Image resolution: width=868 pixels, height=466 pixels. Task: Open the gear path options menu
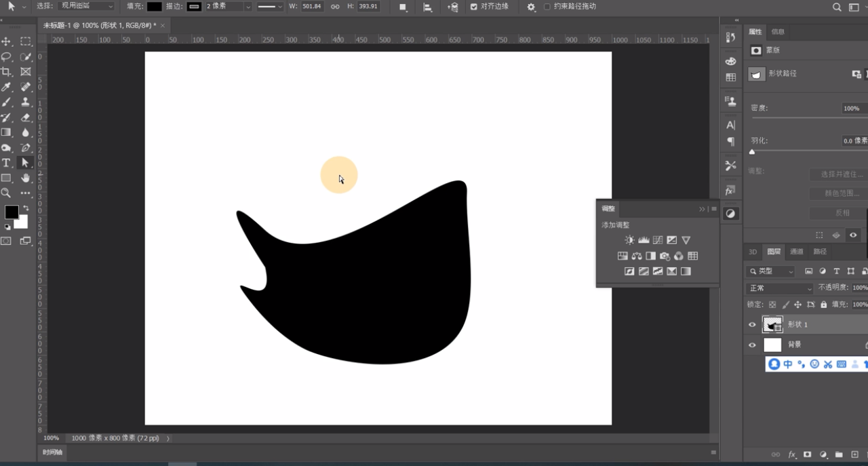530,7
